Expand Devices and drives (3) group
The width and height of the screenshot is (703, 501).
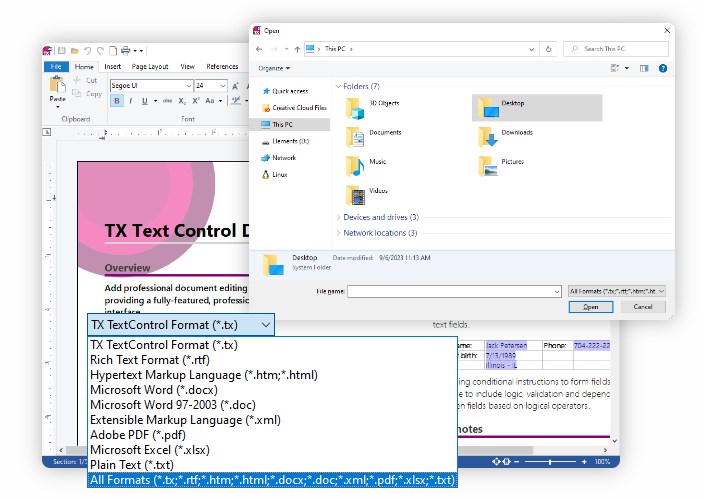click(x=338, y=218)
